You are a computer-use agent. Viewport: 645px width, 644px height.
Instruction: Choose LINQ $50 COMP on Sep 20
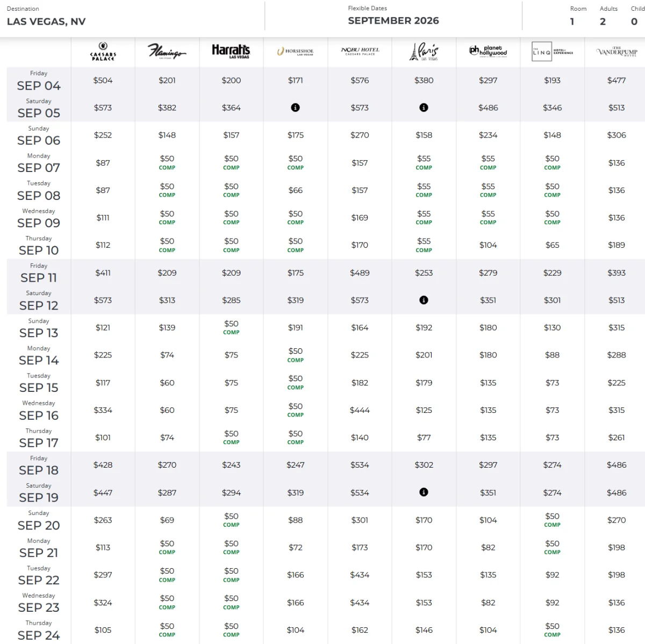(x=552, y=520)
